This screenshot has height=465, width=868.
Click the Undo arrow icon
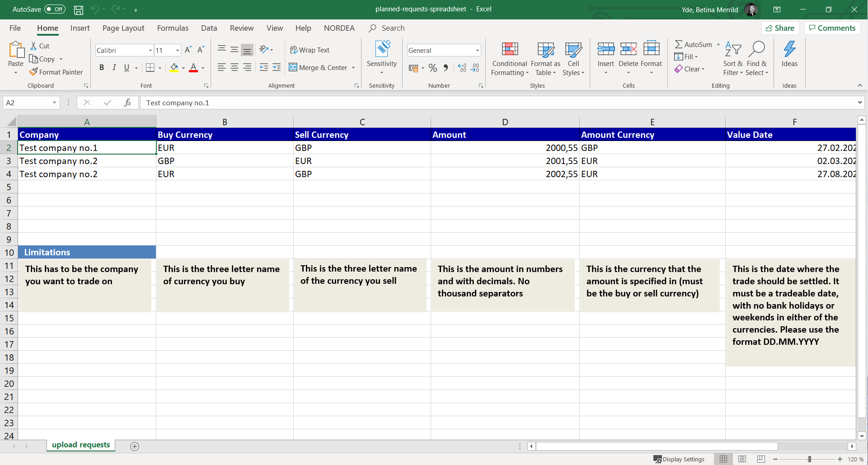pos(95,9)
